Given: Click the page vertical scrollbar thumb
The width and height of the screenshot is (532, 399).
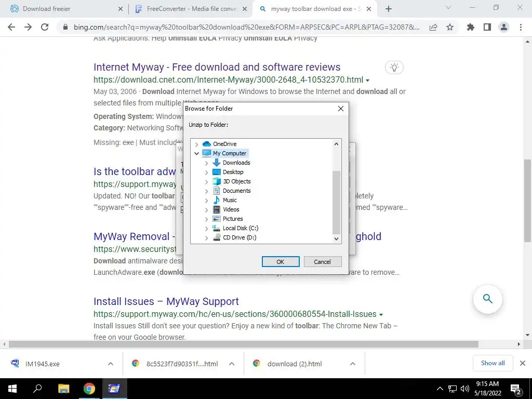Looking at the screenshot, I should (x=527, y=200).
